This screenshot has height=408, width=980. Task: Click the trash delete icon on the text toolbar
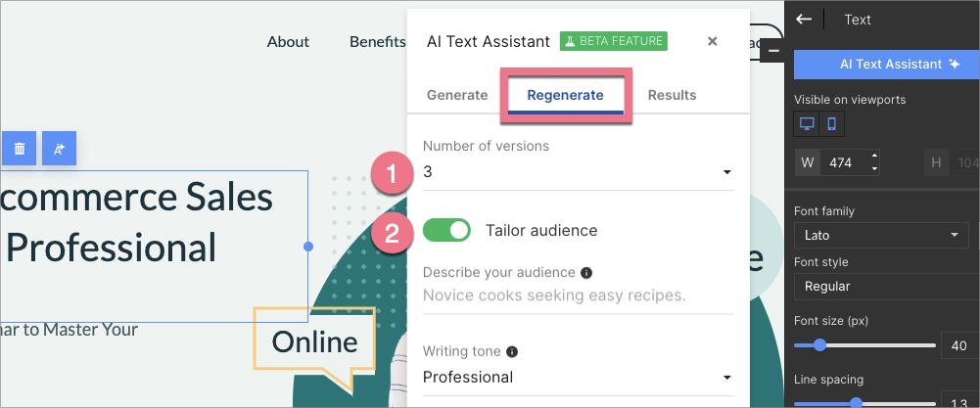coord(19,149)
